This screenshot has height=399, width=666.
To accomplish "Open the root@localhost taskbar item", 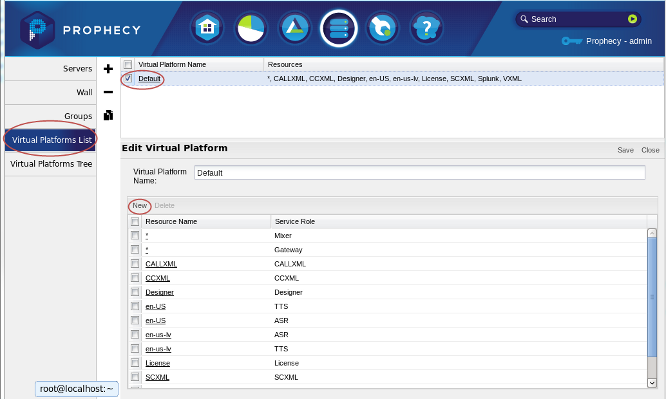I will (x=76, y=389).
